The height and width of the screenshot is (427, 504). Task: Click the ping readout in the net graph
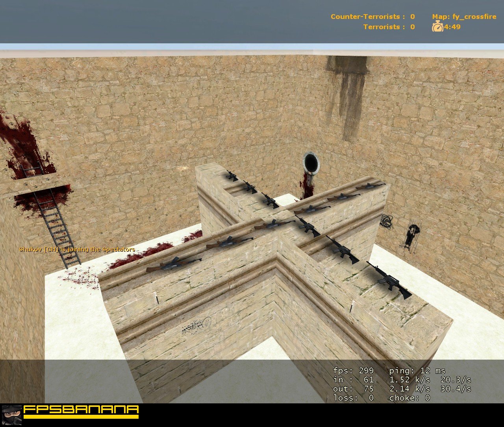click(x=417, y=371)
